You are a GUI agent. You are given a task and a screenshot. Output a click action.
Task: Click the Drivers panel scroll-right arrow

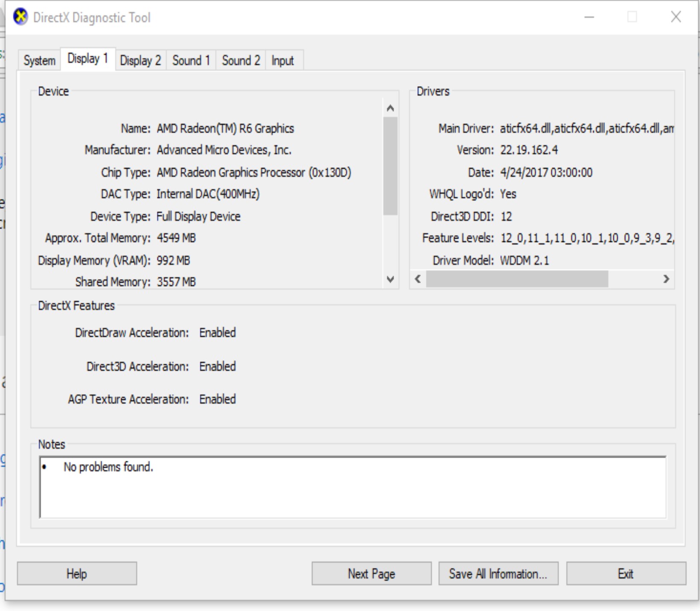(x=666, y=279)
